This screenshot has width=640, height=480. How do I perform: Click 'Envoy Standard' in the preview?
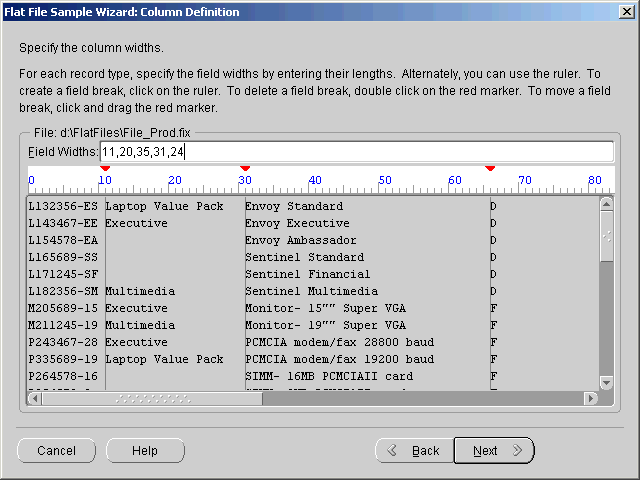[294, 207]
